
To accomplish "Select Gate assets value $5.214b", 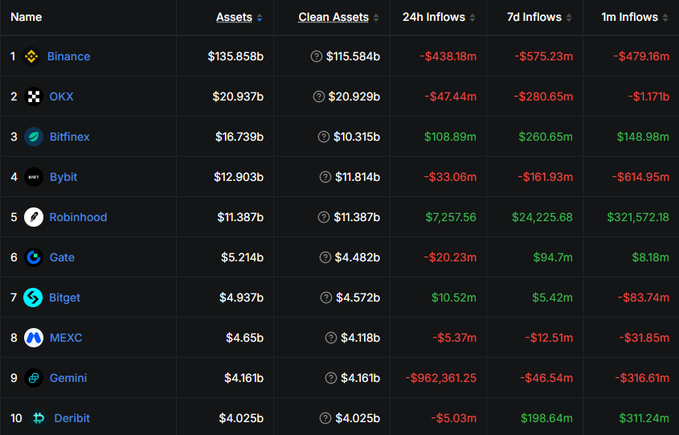I will click(x=242, y=258).
